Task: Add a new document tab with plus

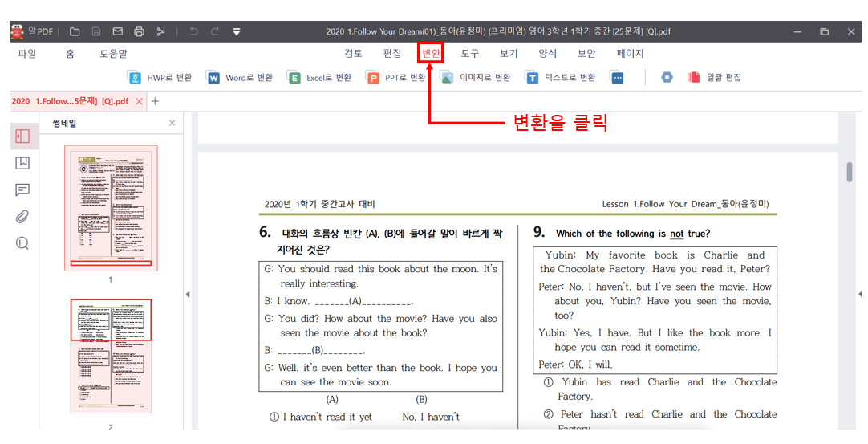Action: pyautogui.click(x=155, y=101)
